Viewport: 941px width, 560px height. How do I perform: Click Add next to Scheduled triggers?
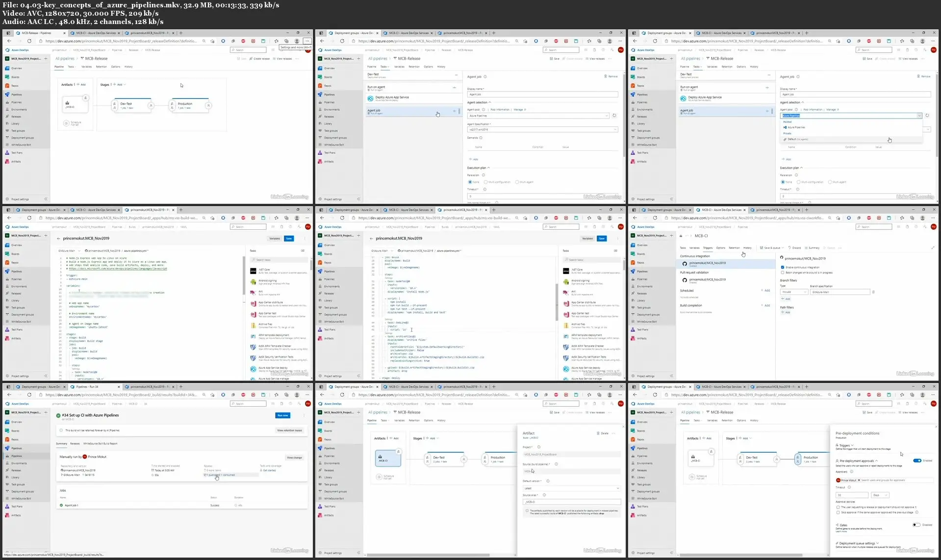tap(765, 291)
